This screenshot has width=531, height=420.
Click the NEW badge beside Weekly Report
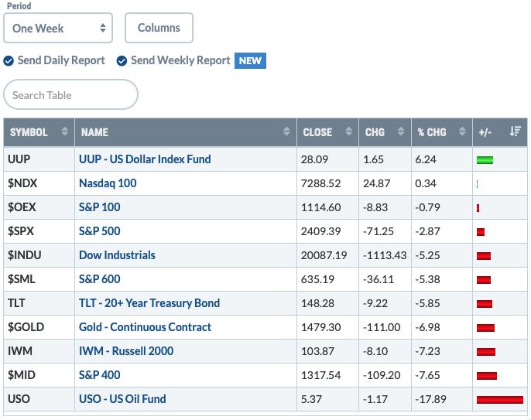coord(250,60)
